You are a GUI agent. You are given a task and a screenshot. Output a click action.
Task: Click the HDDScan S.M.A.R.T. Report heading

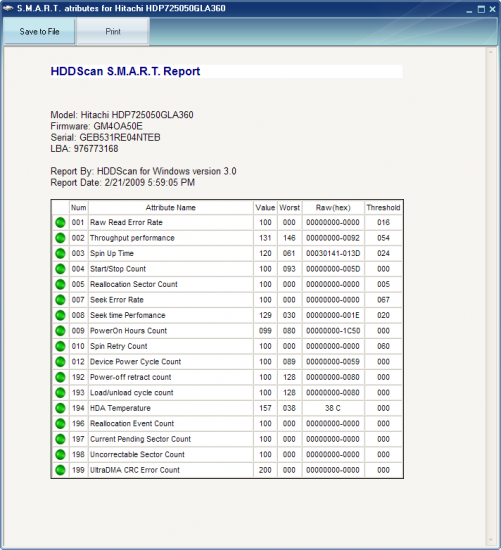(x=125, y=71)
